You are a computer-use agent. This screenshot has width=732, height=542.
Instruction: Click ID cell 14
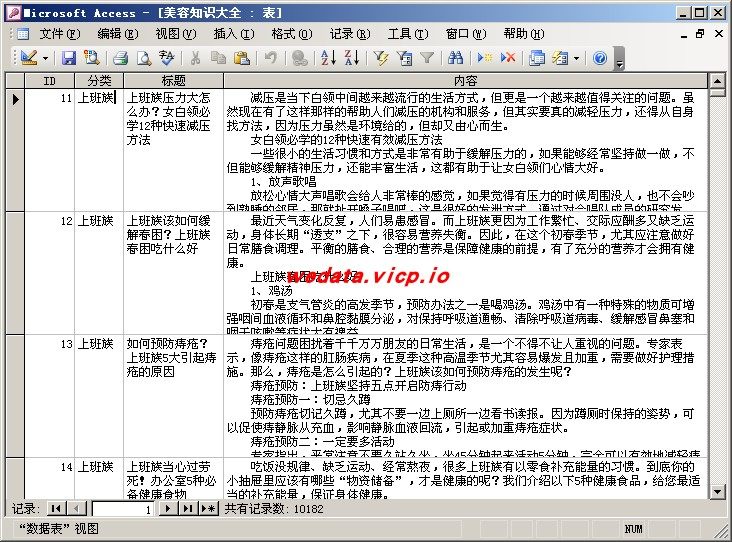click(49, 479)
